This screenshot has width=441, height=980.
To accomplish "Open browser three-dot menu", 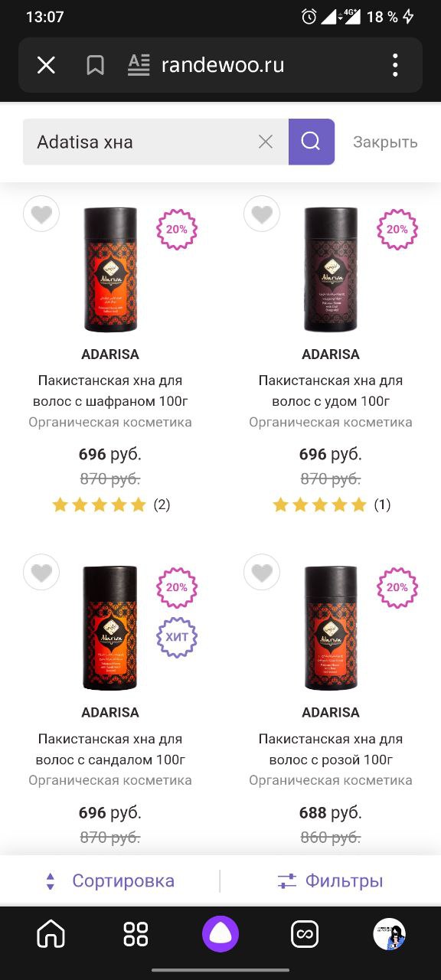I will click(395, 65).
